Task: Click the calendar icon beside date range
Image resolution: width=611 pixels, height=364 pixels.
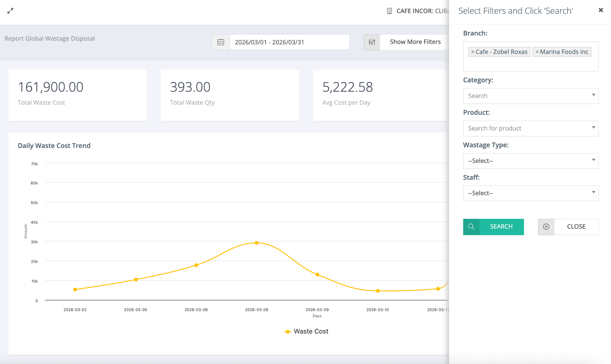Action: coord(221,42)
